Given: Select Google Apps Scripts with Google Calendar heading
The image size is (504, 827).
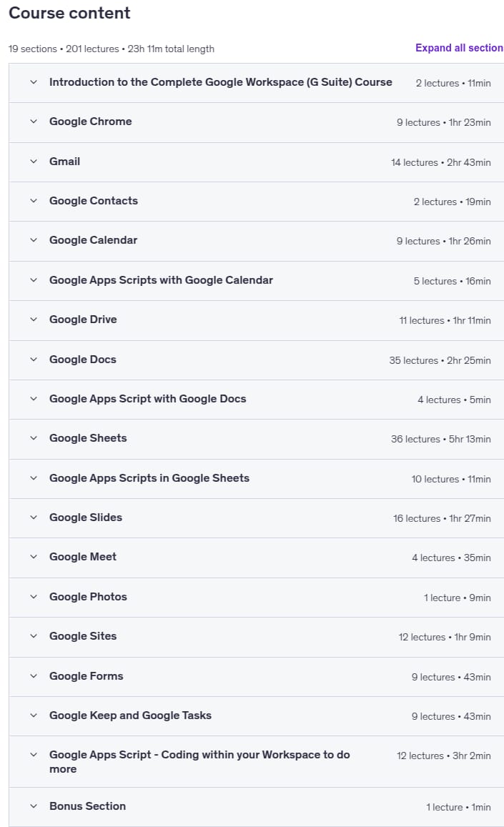Looking at the screenshot, I should tap(161, 280).
